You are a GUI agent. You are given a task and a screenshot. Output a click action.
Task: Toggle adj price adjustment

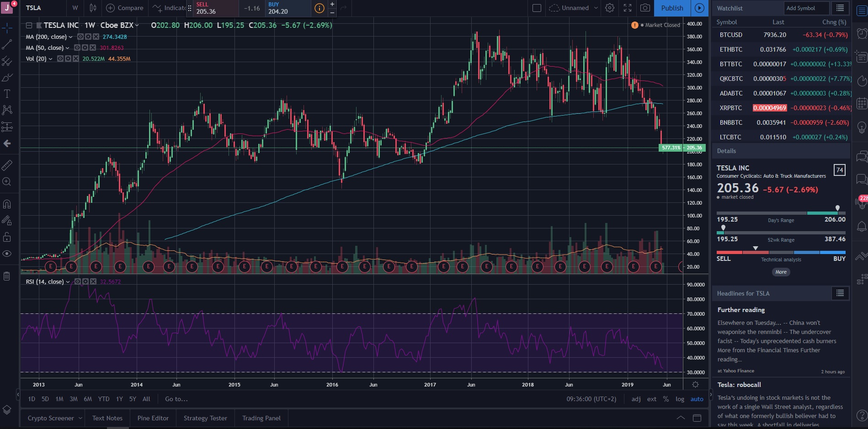tap(636, 399)
